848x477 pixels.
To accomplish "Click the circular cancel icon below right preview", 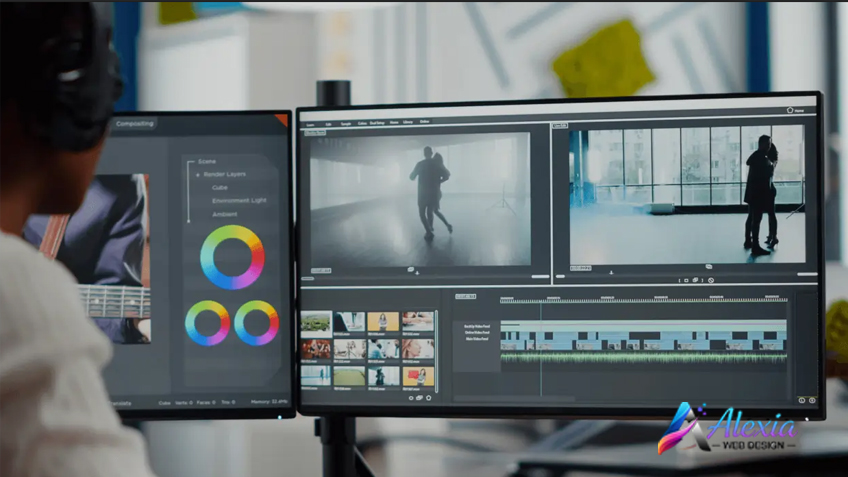I will click(x=711, y=280).
